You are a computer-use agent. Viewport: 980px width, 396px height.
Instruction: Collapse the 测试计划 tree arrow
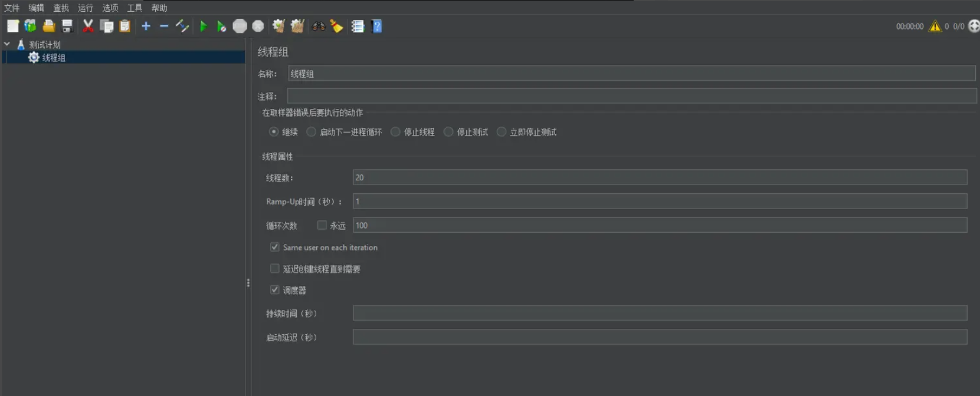[x=7, y=44]
